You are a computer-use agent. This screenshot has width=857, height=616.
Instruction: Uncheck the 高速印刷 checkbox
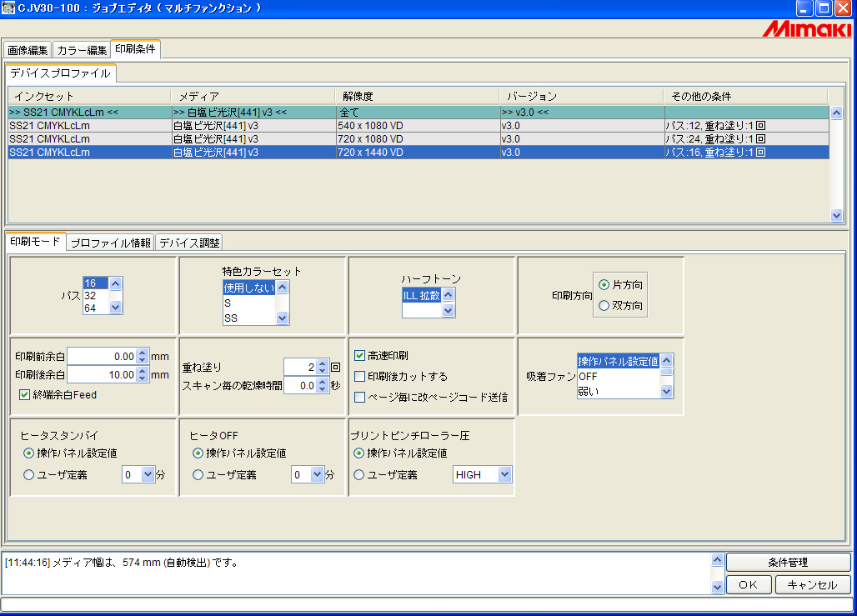coord(360,355)
